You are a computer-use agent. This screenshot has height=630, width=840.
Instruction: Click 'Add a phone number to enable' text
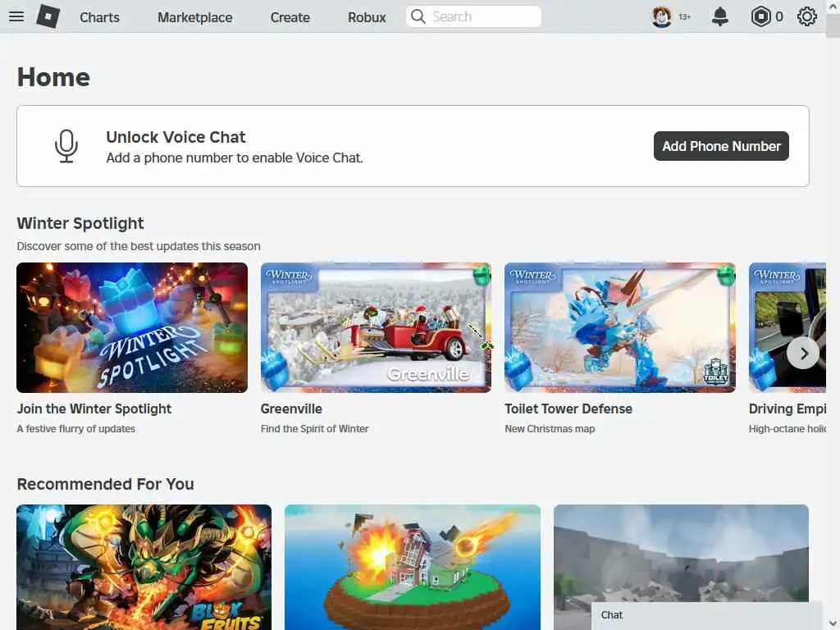[x=235, y=158]
